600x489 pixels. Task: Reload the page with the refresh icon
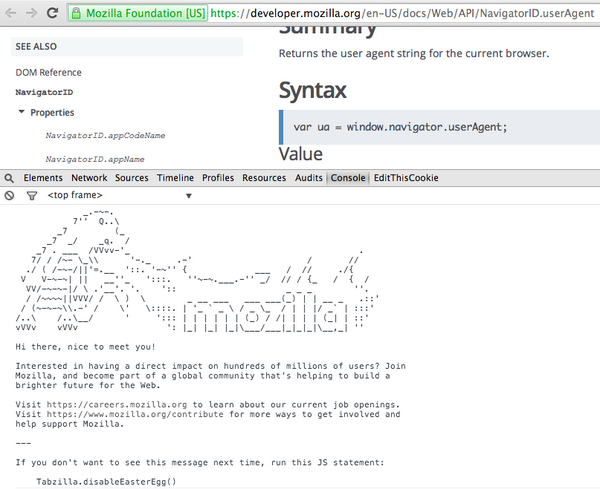point(52,13)
